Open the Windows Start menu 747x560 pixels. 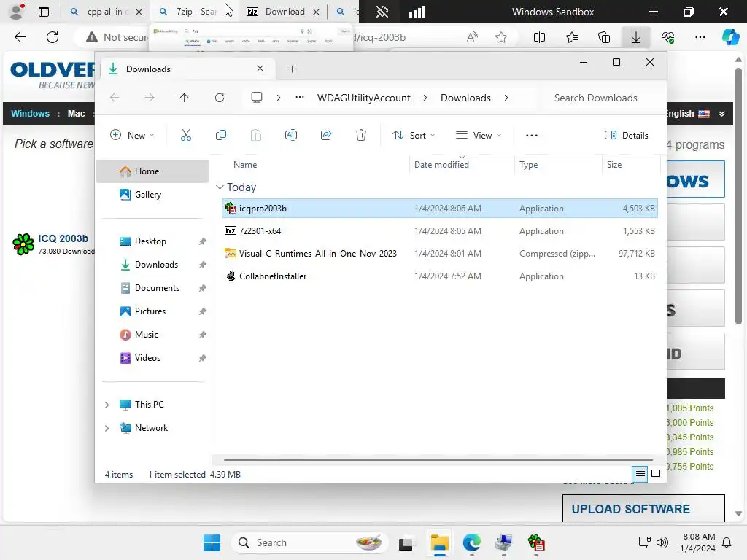coord(212,542)
